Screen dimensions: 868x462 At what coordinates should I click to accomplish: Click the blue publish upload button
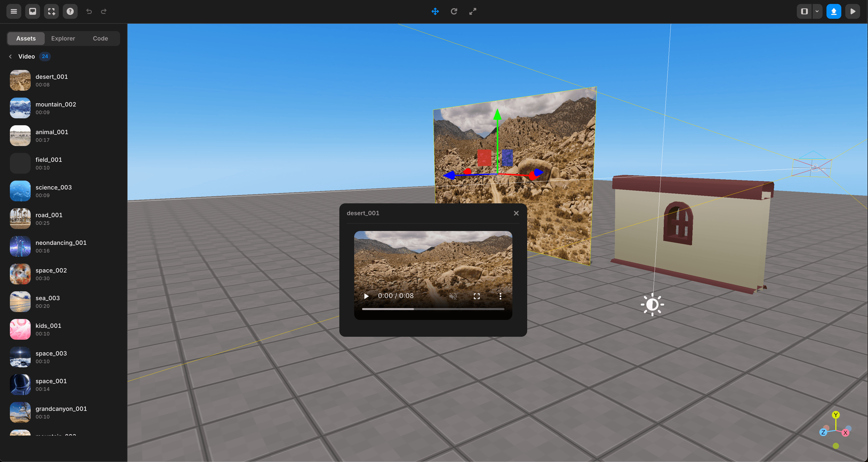tap(834, 11)
